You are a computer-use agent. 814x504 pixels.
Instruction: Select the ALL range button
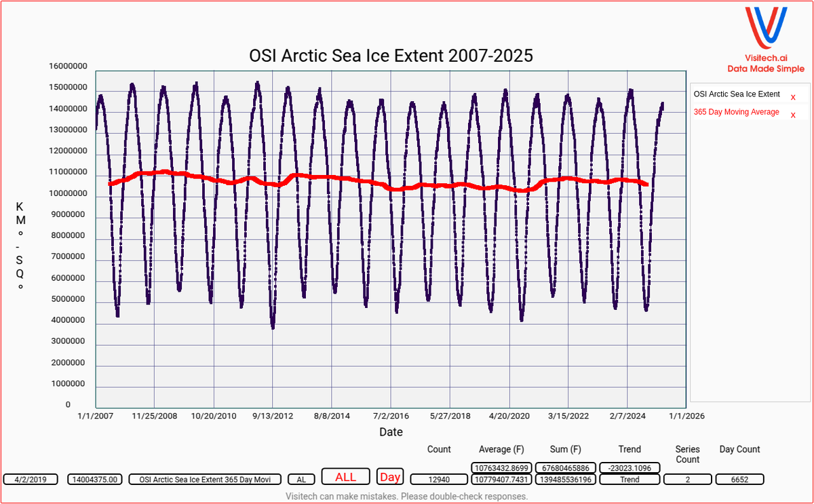pyautogui.click(x=345, y=477)
